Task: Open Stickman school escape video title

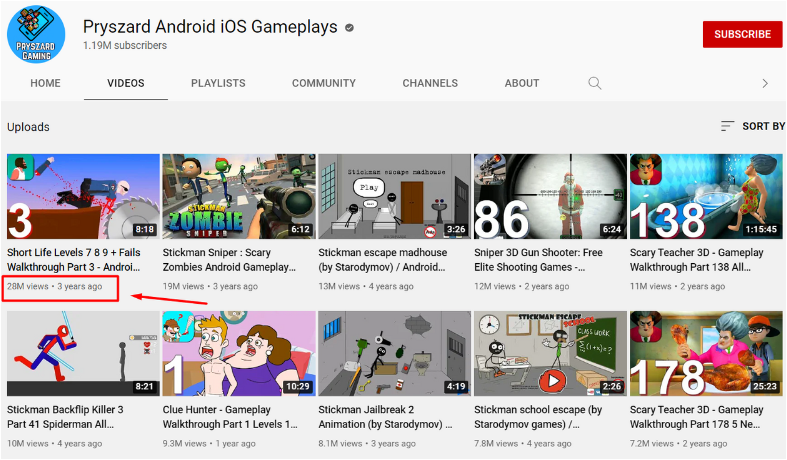Action: tap(538, 417)
